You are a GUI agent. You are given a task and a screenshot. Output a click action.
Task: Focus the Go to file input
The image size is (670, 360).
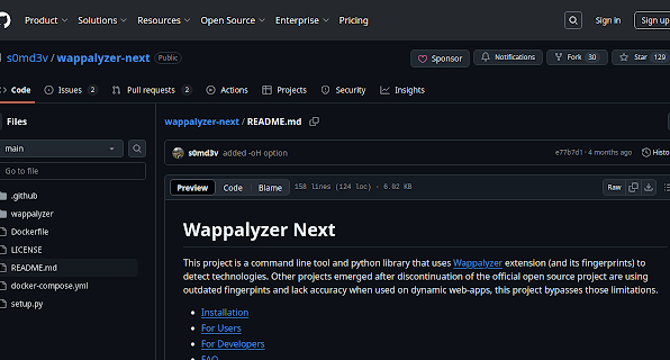[x=73, y=171]
